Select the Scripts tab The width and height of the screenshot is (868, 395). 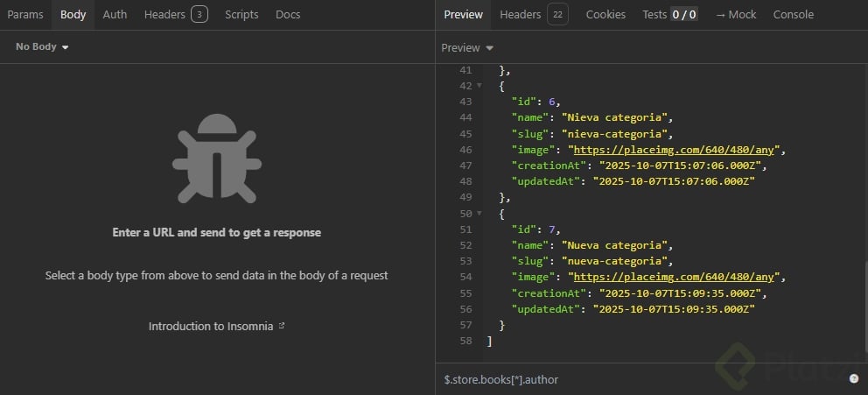click(x=241, y=14)
